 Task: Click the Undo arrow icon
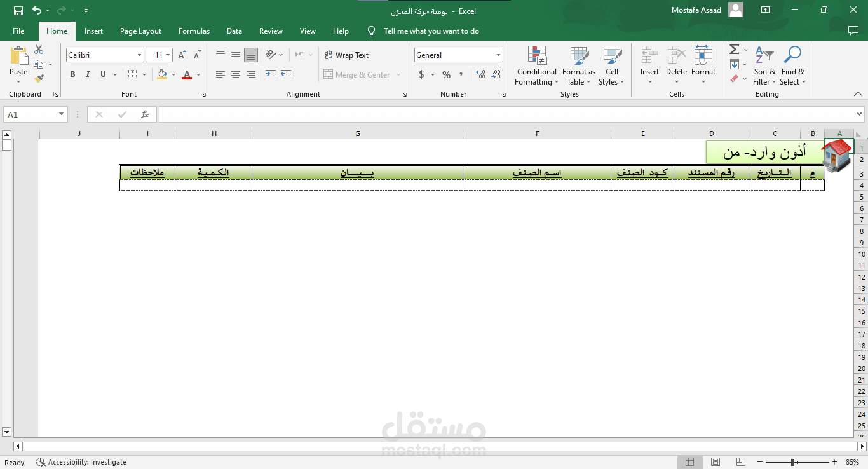[x=37, y=11]
